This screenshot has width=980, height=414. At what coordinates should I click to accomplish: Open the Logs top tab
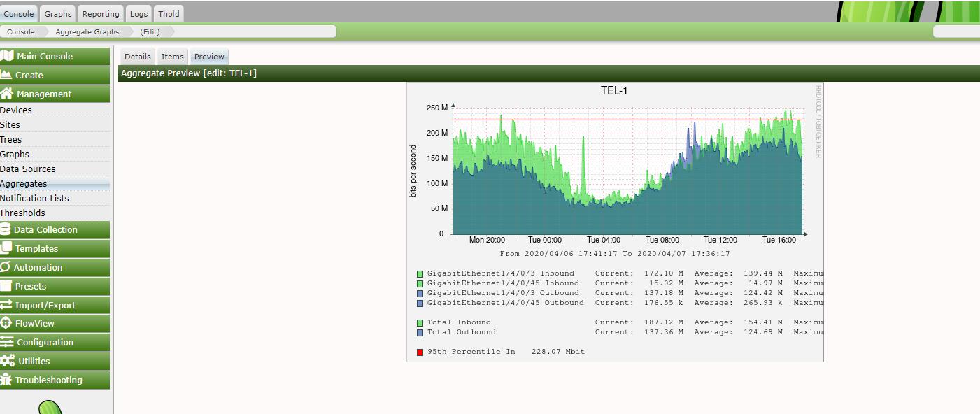pyautogui.click(x=139, y=13)
